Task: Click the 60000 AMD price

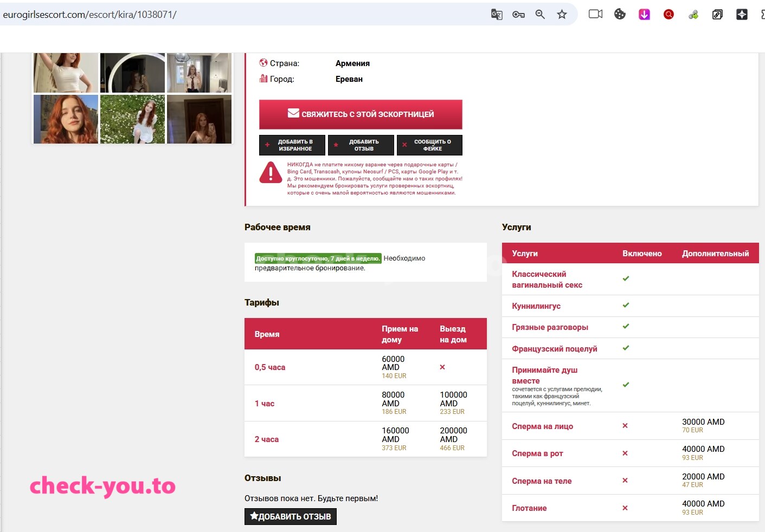Action: coord(393,363)
